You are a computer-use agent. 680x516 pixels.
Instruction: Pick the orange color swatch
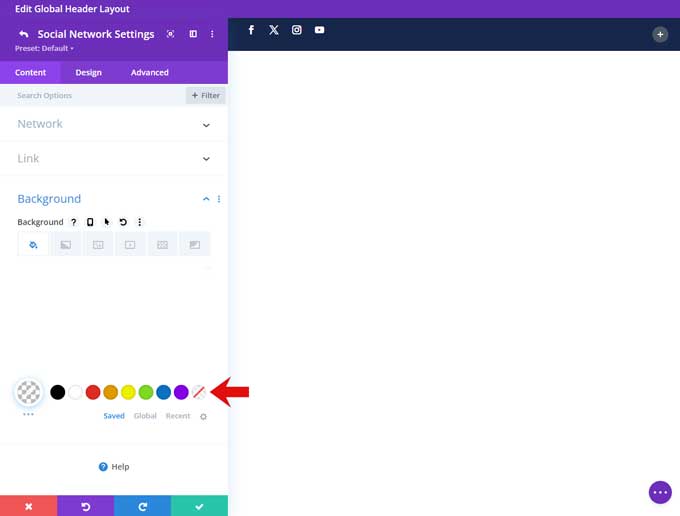pyautogui.click(x=111, y=392)
